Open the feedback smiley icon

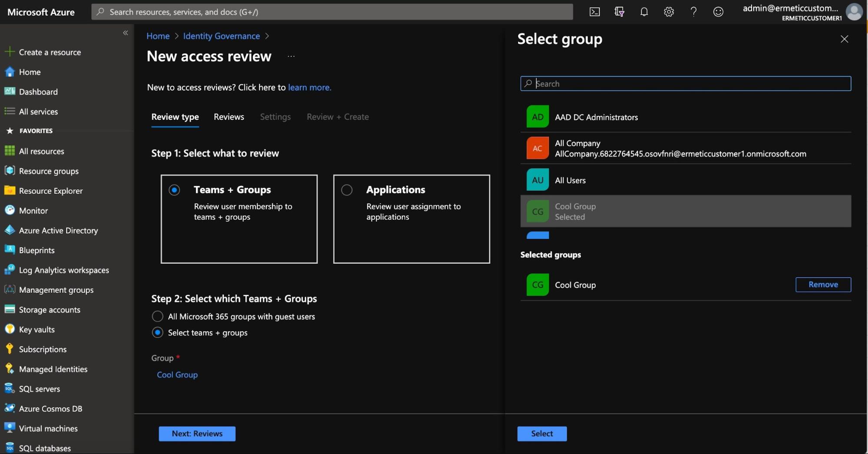(x=718, y=12)
